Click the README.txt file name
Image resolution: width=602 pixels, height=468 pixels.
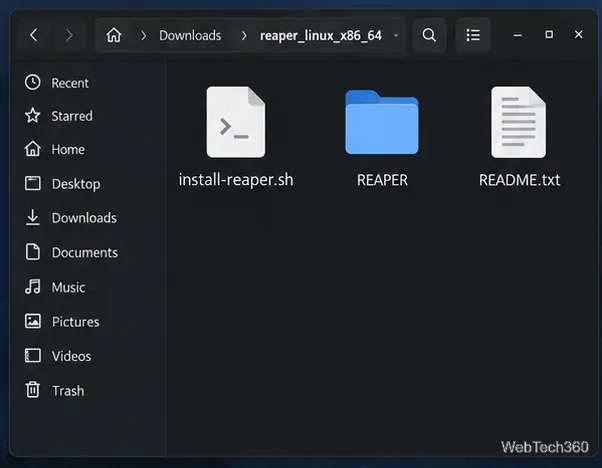[519, 180]
